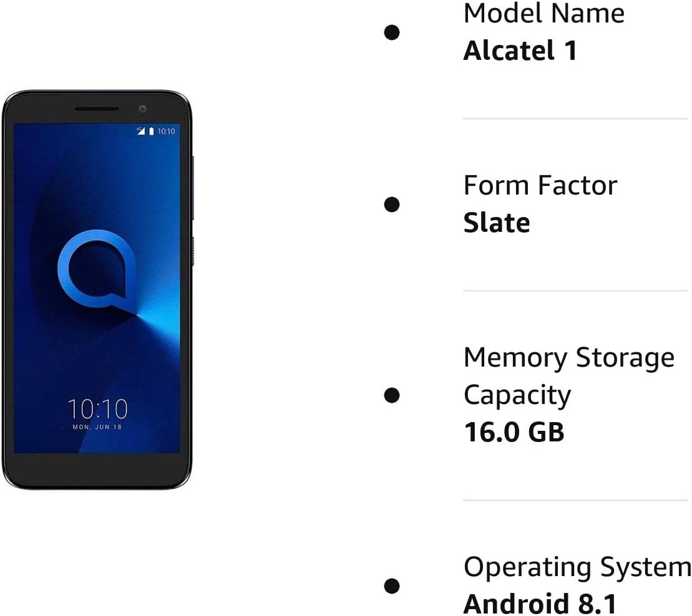Image resolution: width=692 pixels, height=616 pixels.
Task: Click the phone's front camera lens
Action: [x=142, y=109]
